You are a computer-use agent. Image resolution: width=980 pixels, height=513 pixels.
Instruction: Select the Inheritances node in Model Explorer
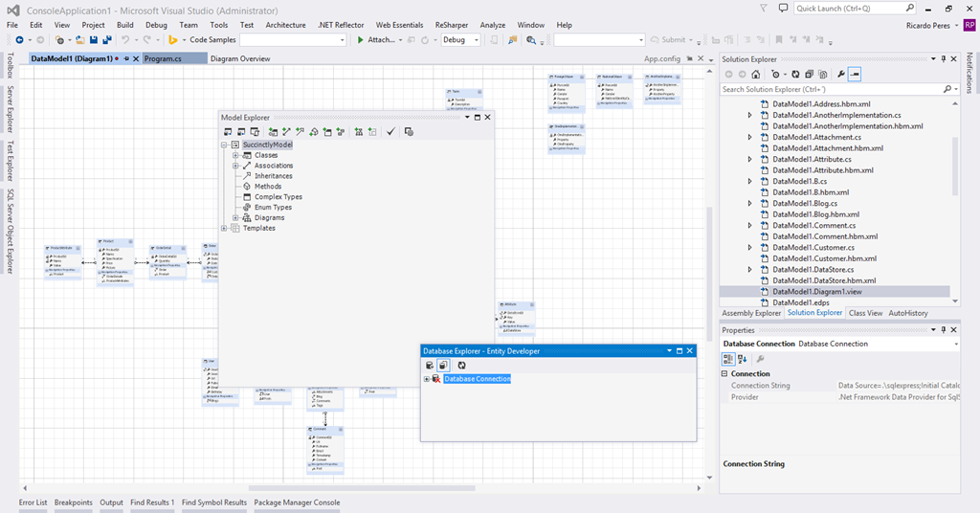pos(273,176)
